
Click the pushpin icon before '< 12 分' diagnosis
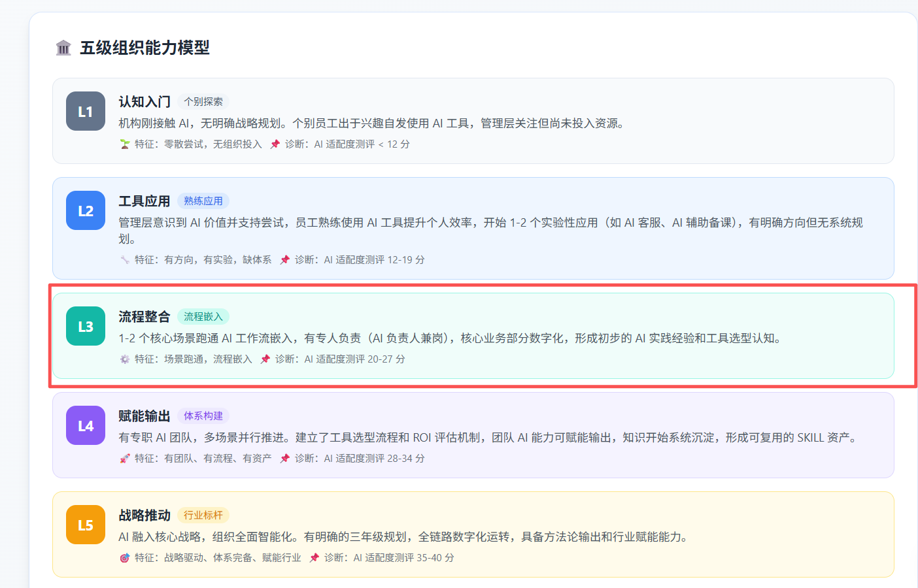pyautogui.click(x=275, y=144)
